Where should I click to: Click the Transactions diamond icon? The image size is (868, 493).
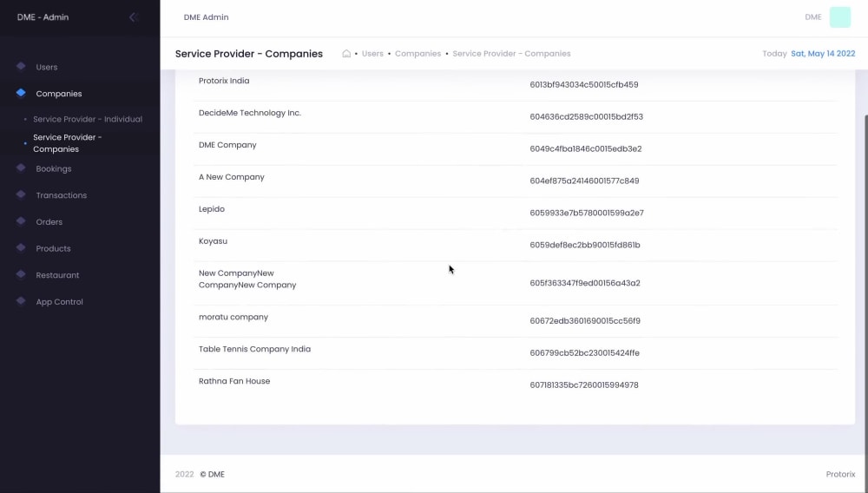[x=21, y=194]
